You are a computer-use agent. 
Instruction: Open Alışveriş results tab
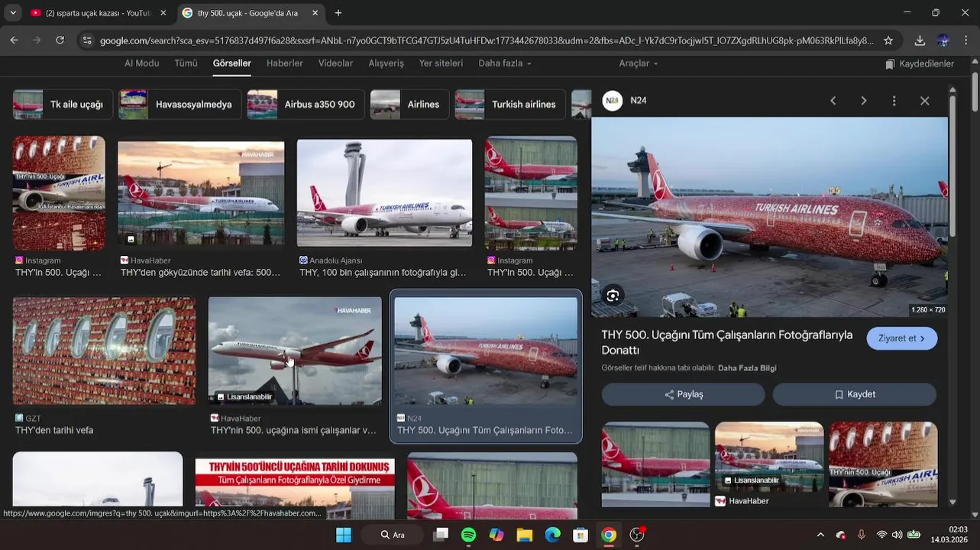point(386,63)
